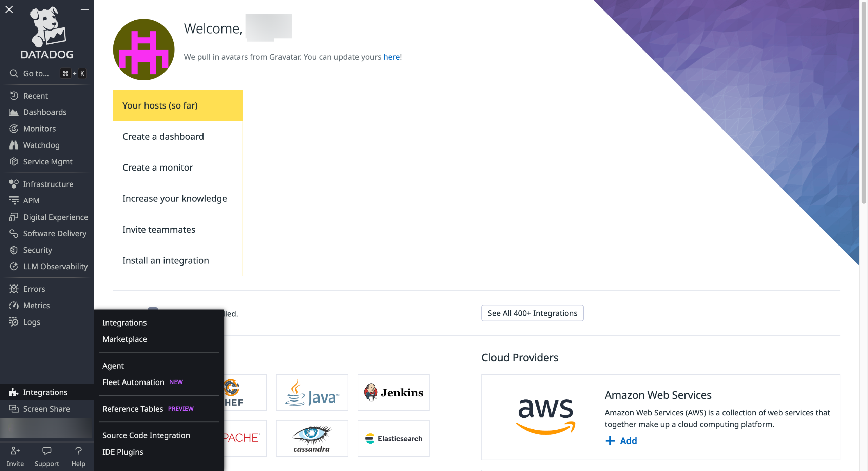The width and height of the screenshot is (868, 471).
Task: Click the Errors bug icon
Action: (14, 289)
